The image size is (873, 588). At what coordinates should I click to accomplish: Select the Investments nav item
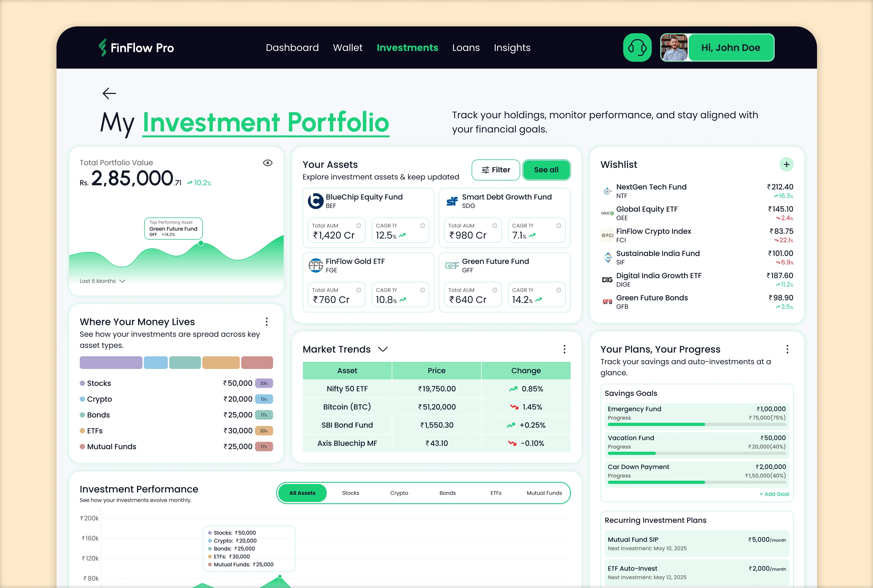click(x=407, y=48)
